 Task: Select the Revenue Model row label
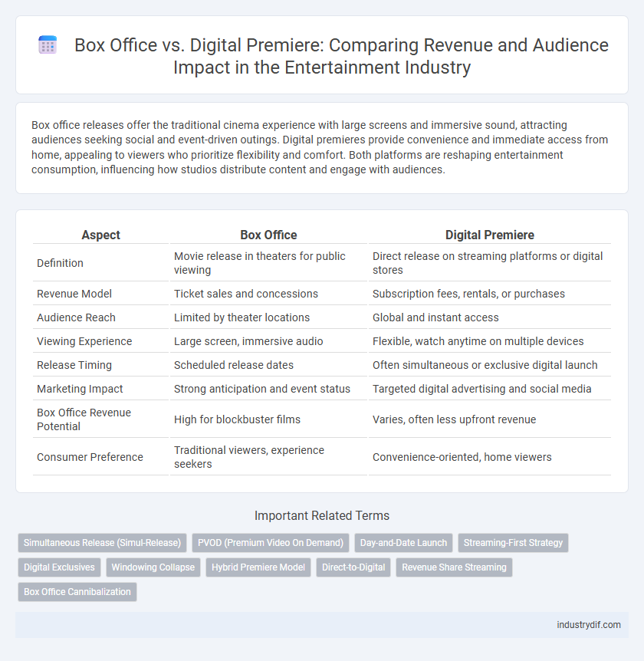74,294
